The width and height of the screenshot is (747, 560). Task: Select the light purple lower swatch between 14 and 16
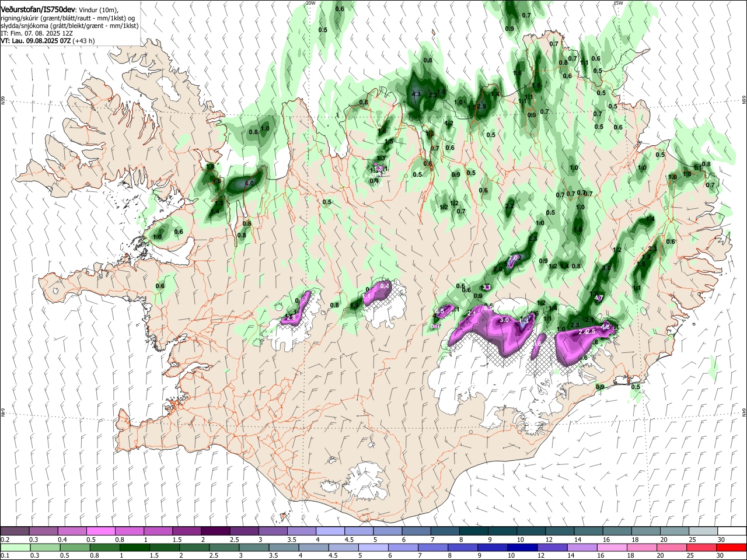582,547
